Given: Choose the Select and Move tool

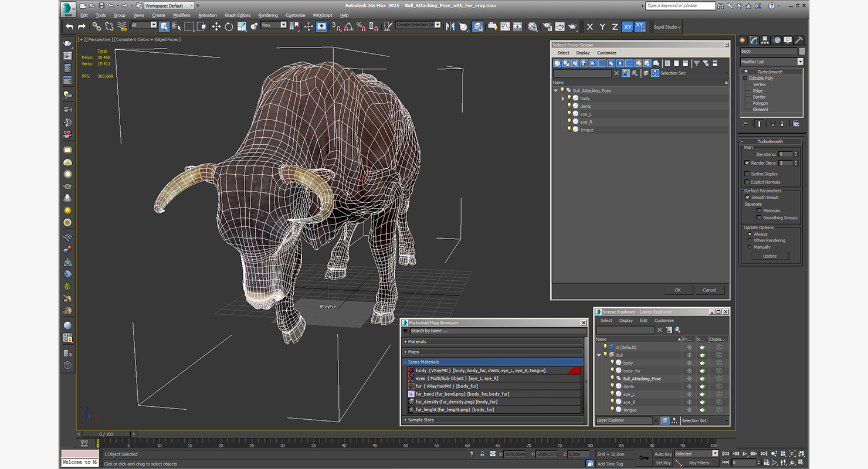Looking at the screenshot, I should point(216,26).
